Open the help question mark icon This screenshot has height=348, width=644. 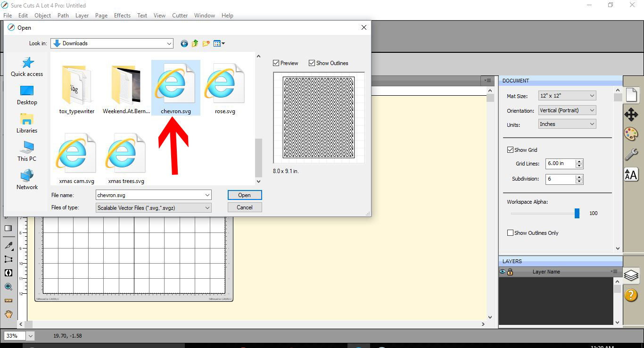(x=631, y=295)
